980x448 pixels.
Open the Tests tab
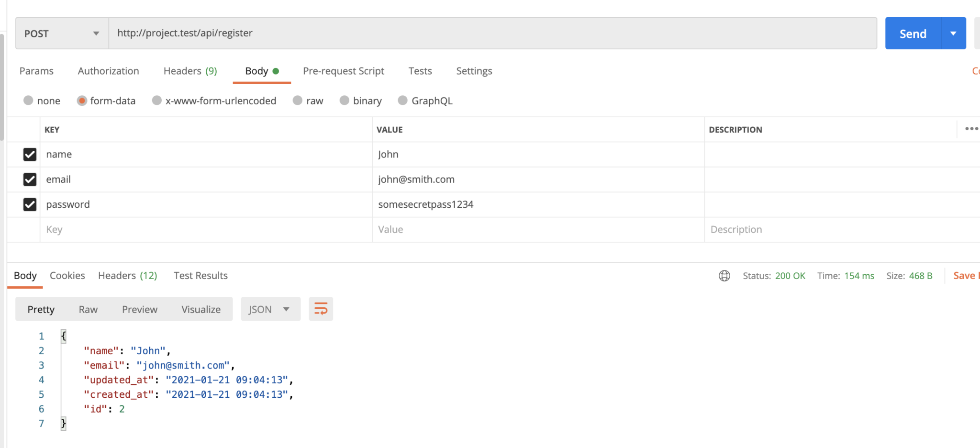tap(420, 71)
